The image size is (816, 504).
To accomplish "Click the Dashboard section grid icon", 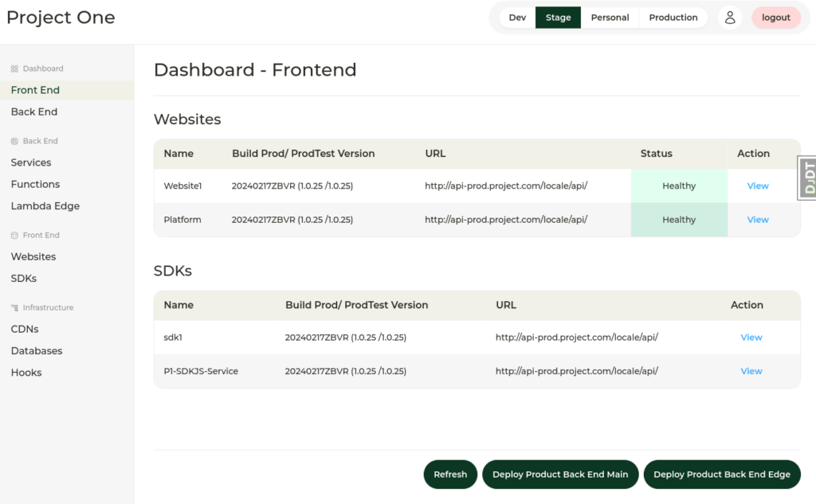I will pos(14,69).
